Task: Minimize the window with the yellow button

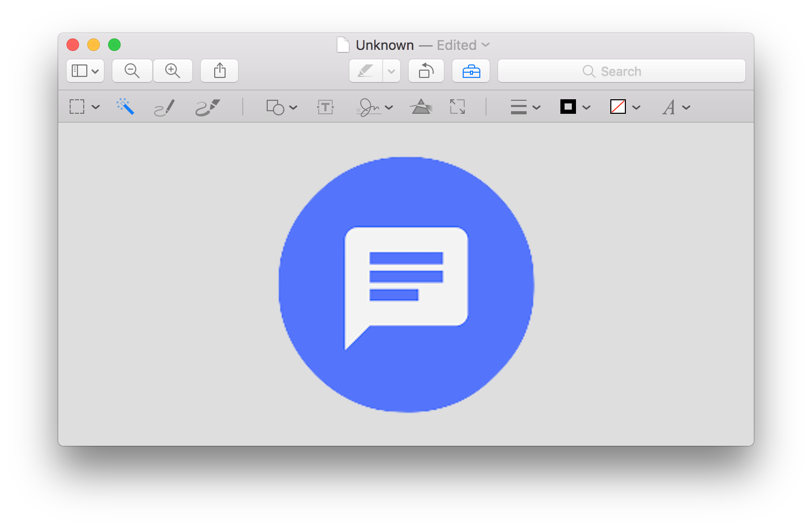Action: 94,45
